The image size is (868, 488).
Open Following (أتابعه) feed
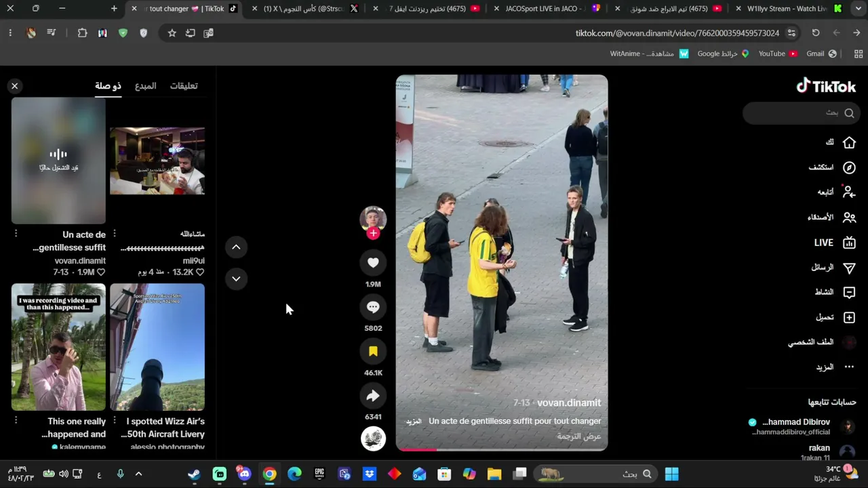tap(836, 192)
